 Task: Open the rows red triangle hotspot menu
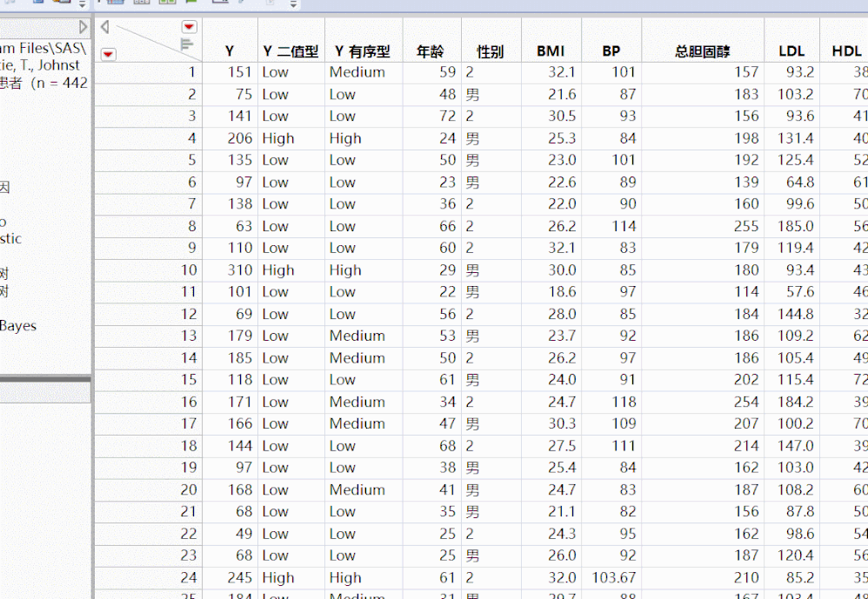pos(108,54)
